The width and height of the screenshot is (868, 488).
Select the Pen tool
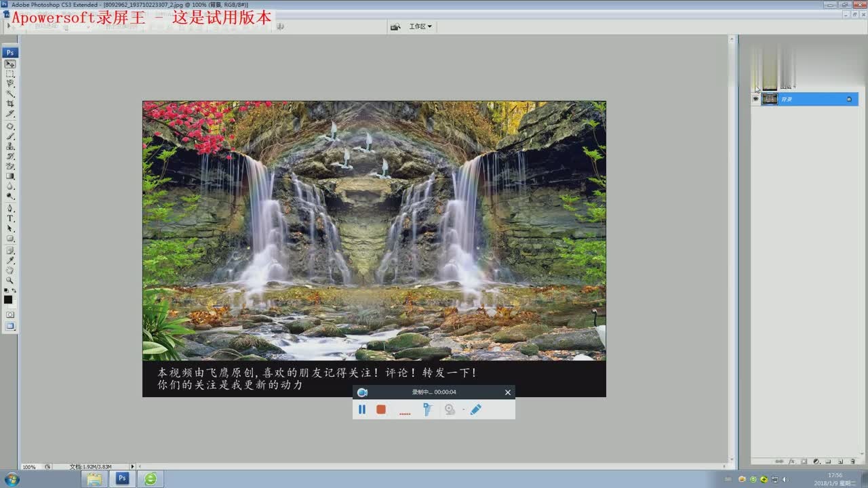[x=10, y=209]
